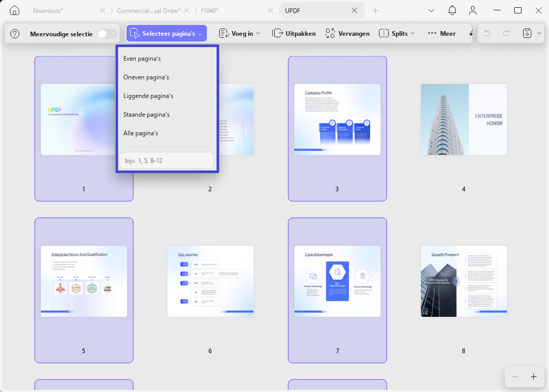Screen dimensions: 549x392
Task: Go to the home screen icon
Action: (x=15, y=10)
